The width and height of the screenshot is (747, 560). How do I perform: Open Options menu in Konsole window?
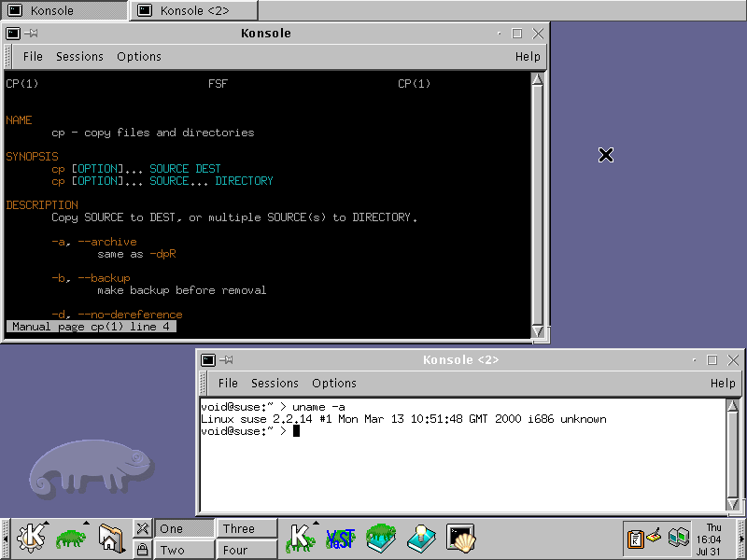[x=139, y=56]
